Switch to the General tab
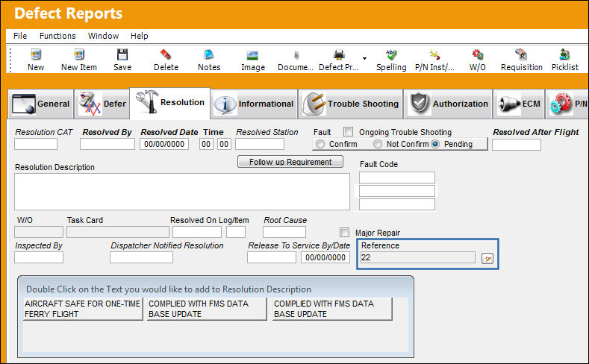 pos(40,104)
